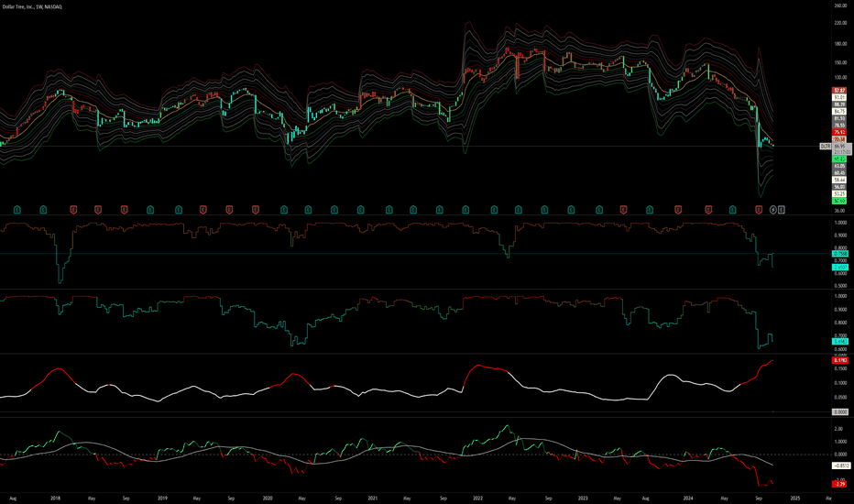Viewport: 854px width, 504px height.
Task: Click the 2020 label on time axis
Action: tap(268, 499)
